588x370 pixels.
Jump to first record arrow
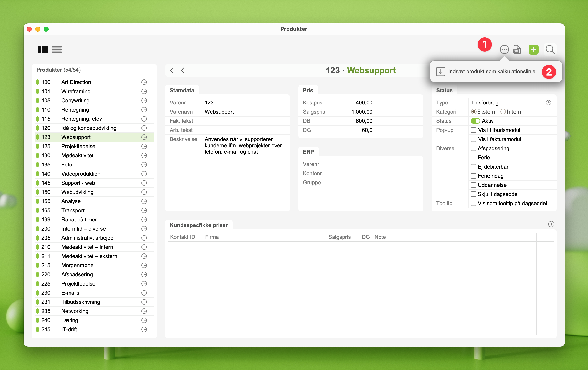click(x=171, y=71)
